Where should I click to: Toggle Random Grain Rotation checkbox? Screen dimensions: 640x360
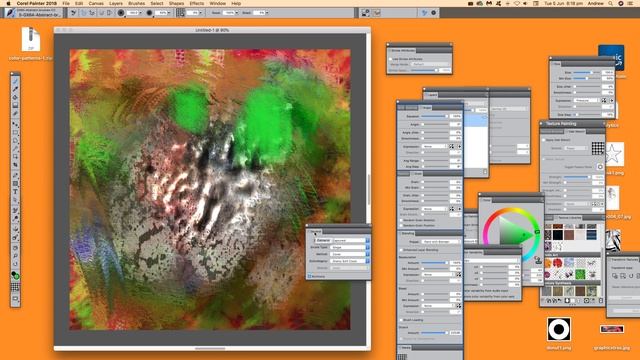[401, 220]
